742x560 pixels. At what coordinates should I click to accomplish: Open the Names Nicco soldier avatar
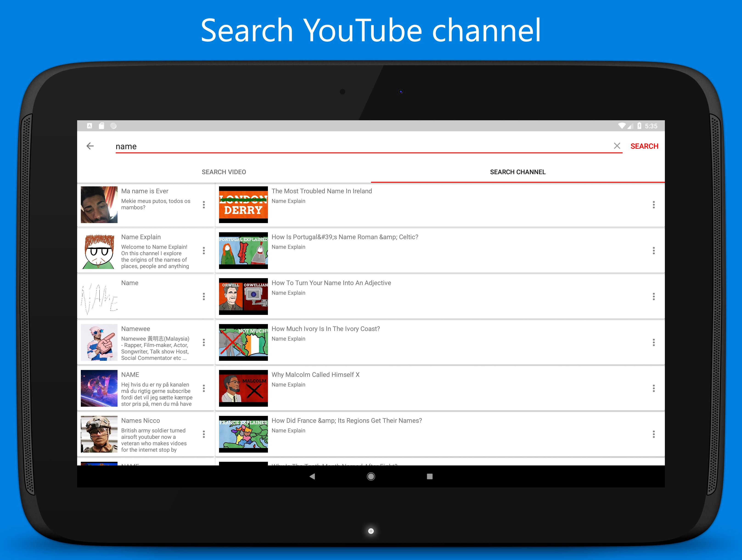99,434
